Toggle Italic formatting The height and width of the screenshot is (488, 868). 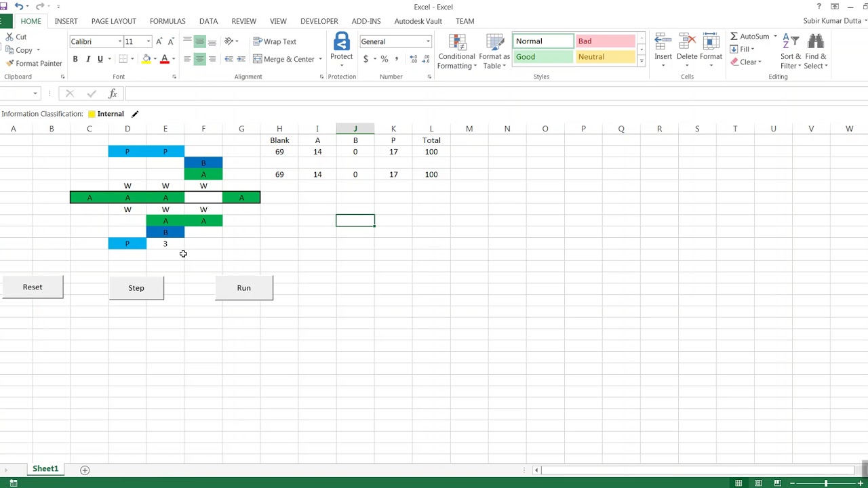tap(87, 59)
